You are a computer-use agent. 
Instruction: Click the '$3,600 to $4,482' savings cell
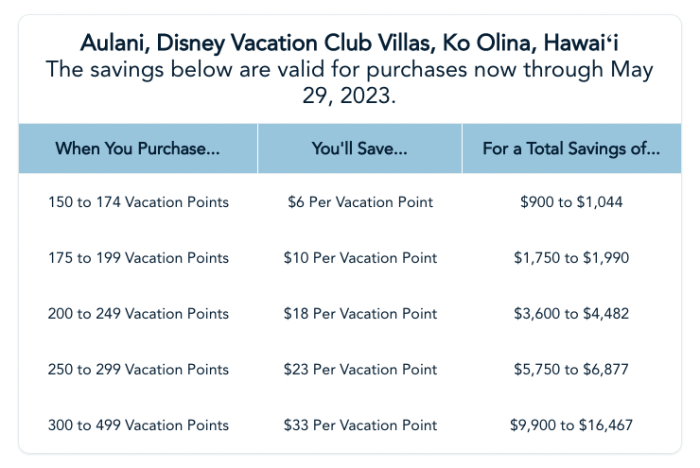point(571,314)
